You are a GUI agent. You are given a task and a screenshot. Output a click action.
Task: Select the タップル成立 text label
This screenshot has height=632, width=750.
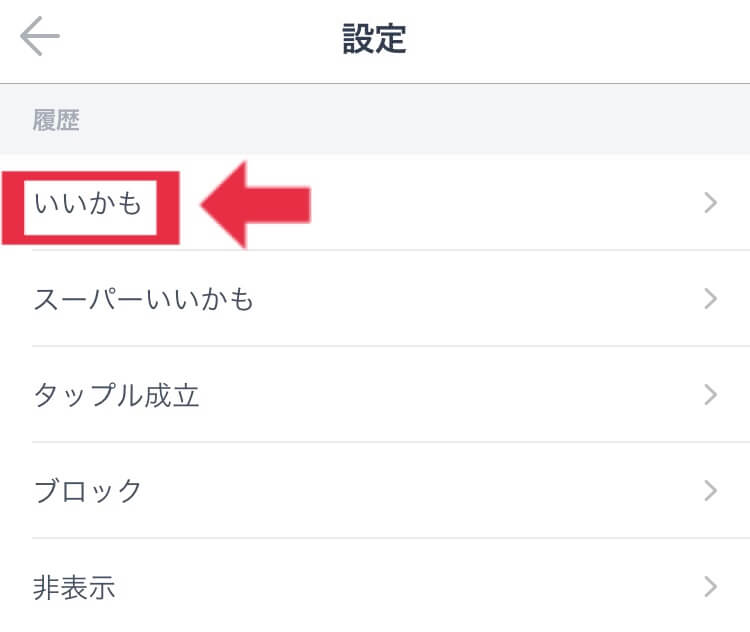click(116, 395)
